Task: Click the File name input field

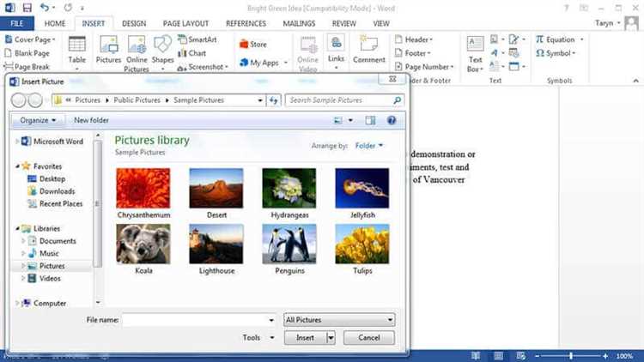Action: click(197, 320)
